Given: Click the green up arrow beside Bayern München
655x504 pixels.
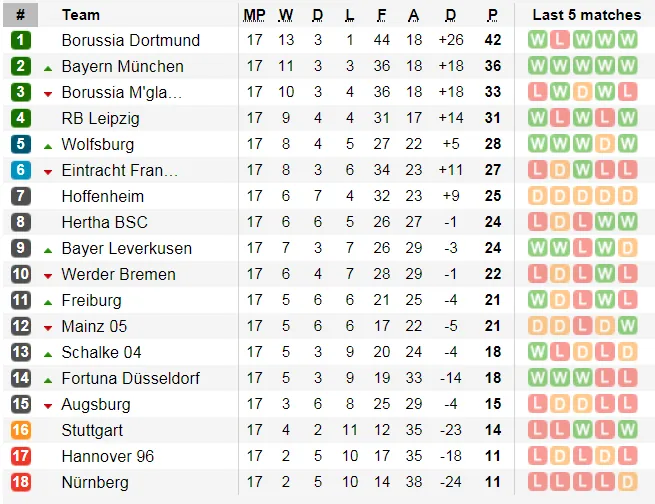Looking at the screenshot, I should click(48, 67).
